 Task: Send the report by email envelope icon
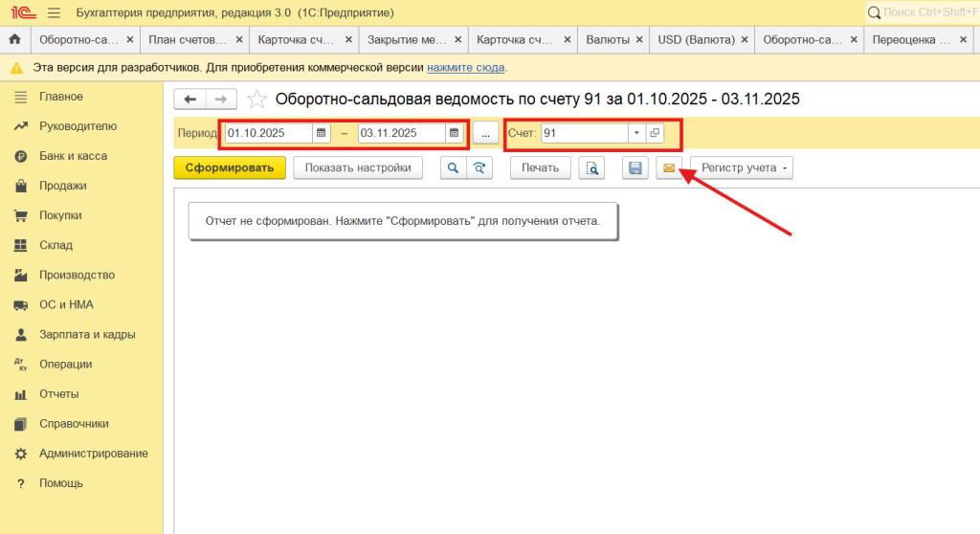[669, 167]
